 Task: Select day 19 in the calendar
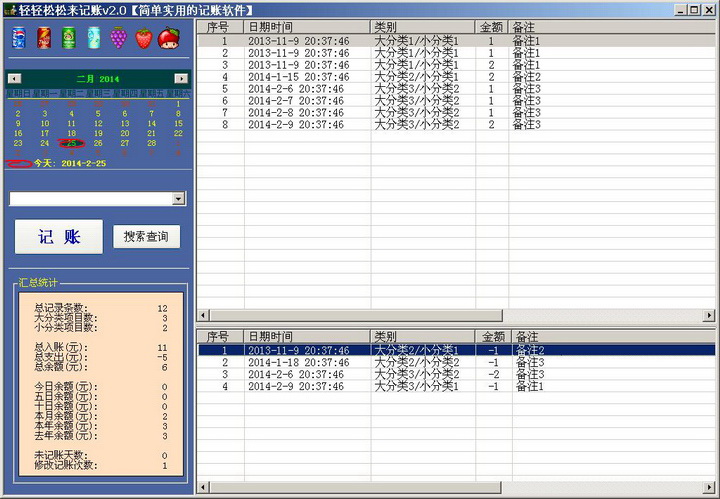point(98,133)
